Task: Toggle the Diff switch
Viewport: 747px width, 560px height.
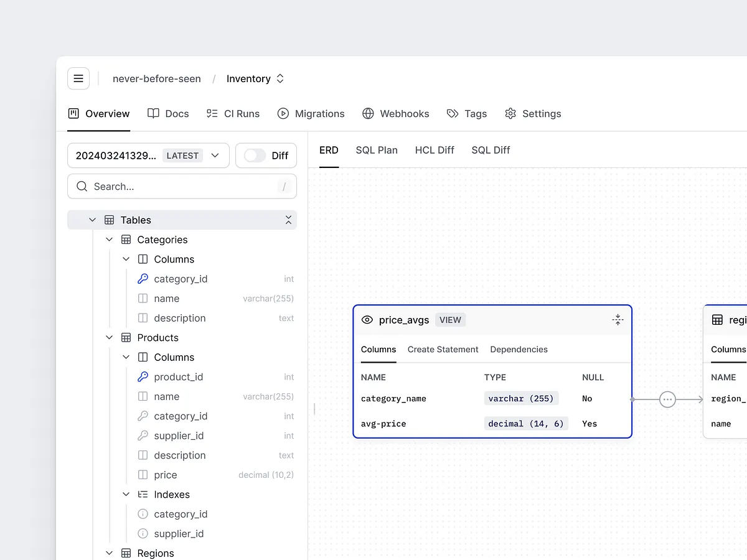Action: (x=255, y=156)
